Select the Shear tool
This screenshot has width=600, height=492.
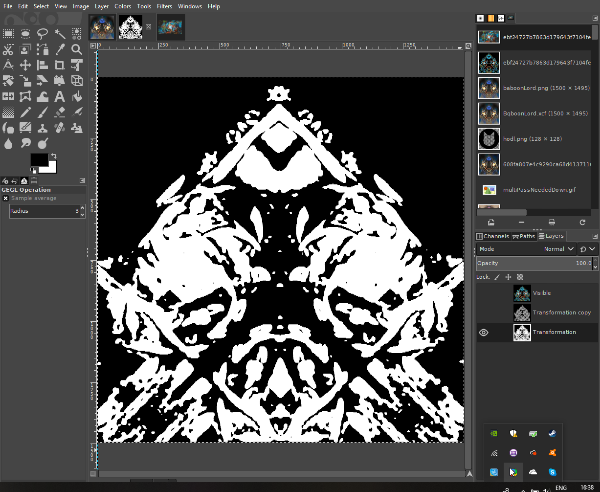42,81
